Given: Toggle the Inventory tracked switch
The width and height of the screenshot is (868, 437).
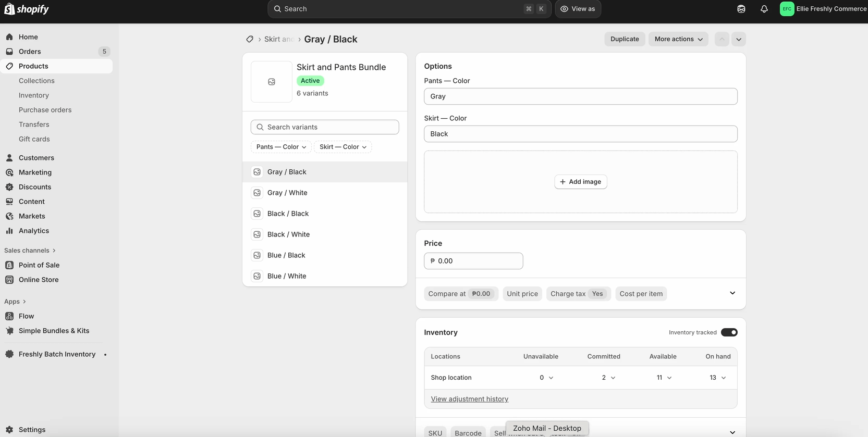Looking at the screenshot, I should pyautogui.click(x=729, y=332).
